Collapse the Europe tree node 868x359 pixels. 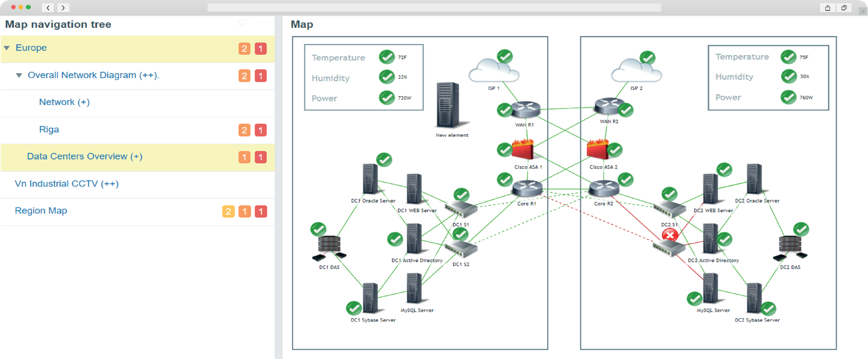point(7,48)
